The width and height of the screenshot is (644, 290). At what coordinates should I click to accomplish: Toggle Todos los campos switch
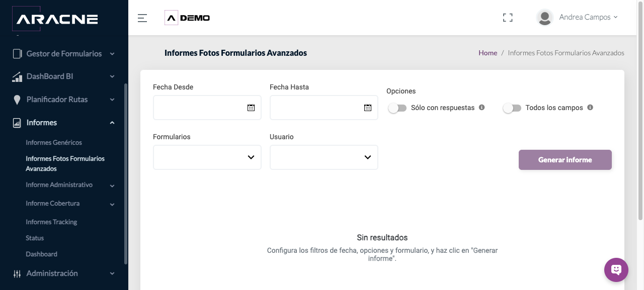(512, 108)
